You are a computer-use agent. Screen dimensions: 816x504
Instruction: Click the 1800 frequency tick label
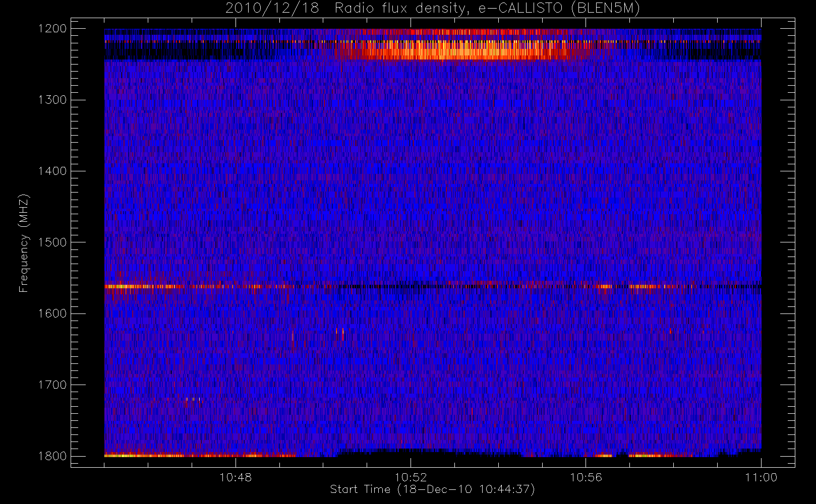[x=52, y=456]
